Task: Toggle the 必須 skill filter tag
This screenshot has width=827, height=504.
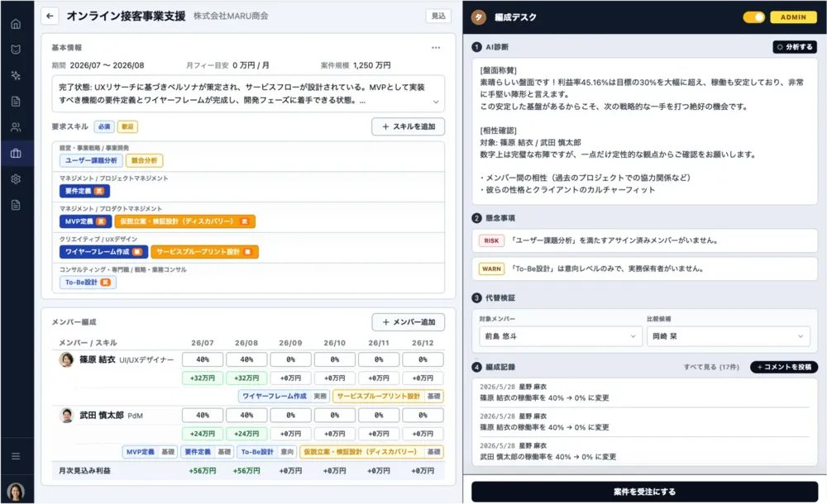Action: coord(104,126)
